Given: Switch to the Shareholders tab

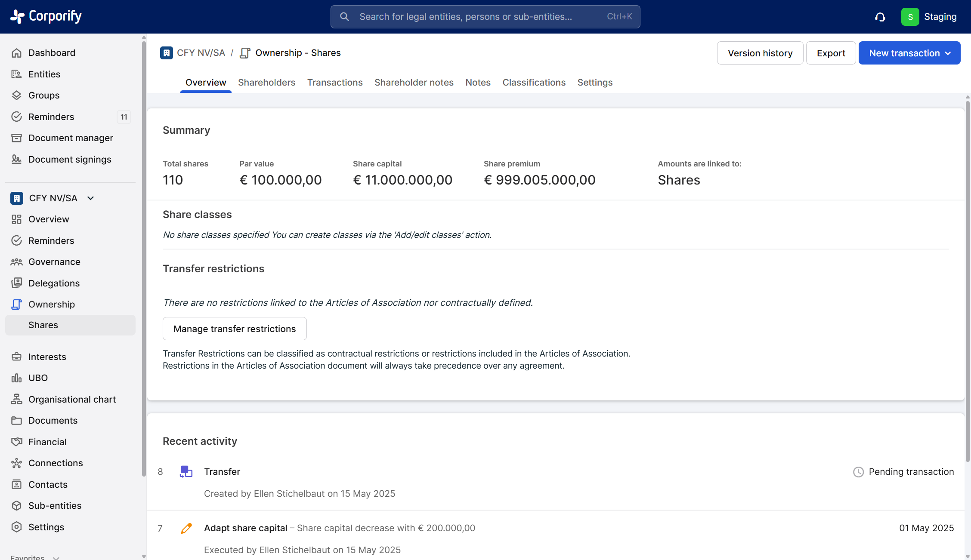Looking at the screenshot, I should 266,82.
